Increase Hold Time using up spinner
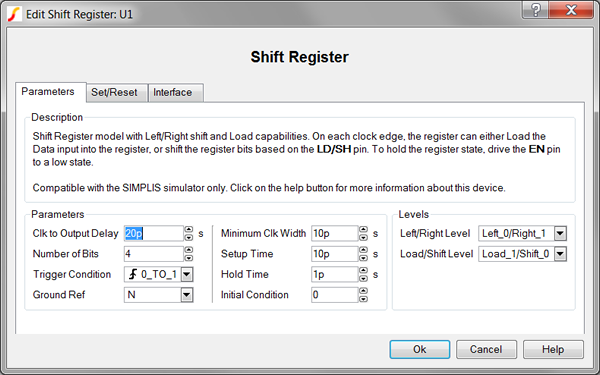600x375 pixels. [x=364, y=271]
